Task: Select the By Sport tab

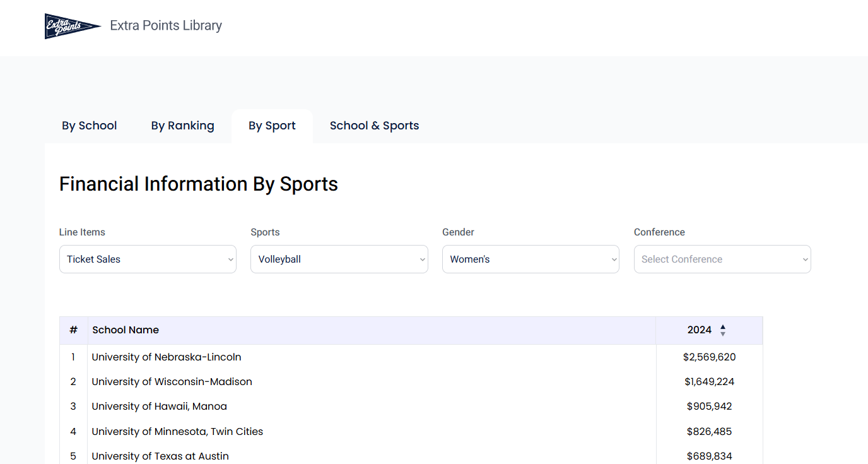Action: pyautogui.click(x=272, y=126)
